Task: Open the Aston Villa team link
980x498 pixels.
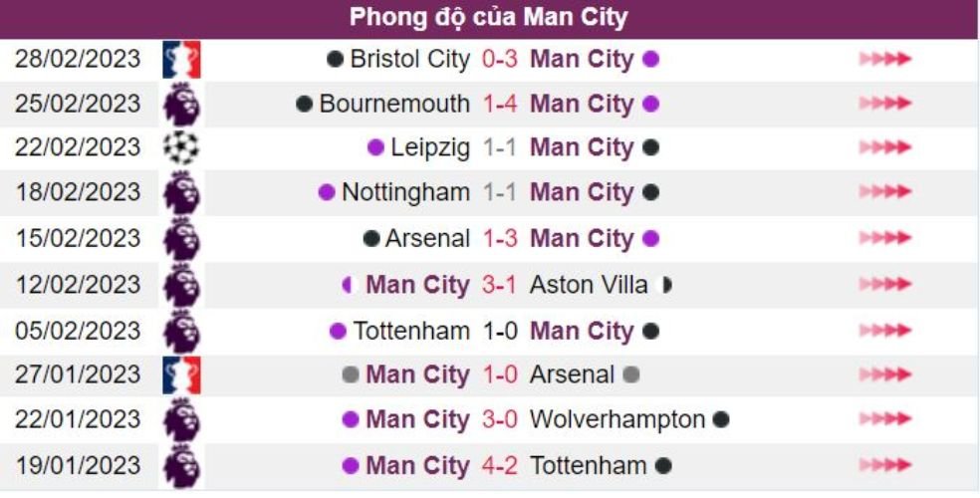Action: 589,285
